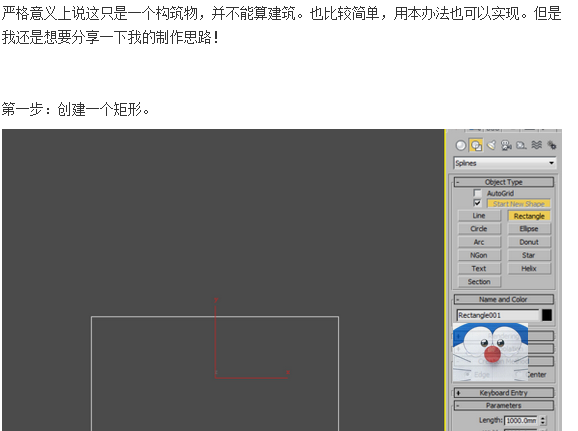Screen dimensions: 578x431
Task: Choose the Line spline button
Action: (x=479, y=216)
